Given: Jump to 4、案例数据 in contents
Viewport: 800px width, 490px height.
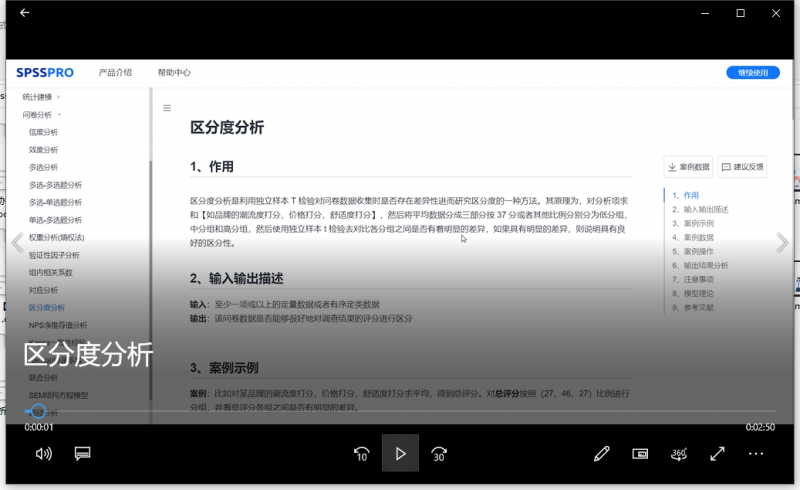Looking at the screenshot, I should point(693,237).
